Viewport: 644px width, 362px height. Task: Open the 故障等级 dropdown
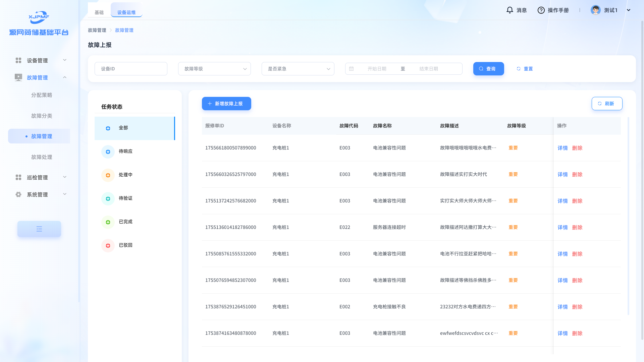pyautogui.click(x=214, y=69)
